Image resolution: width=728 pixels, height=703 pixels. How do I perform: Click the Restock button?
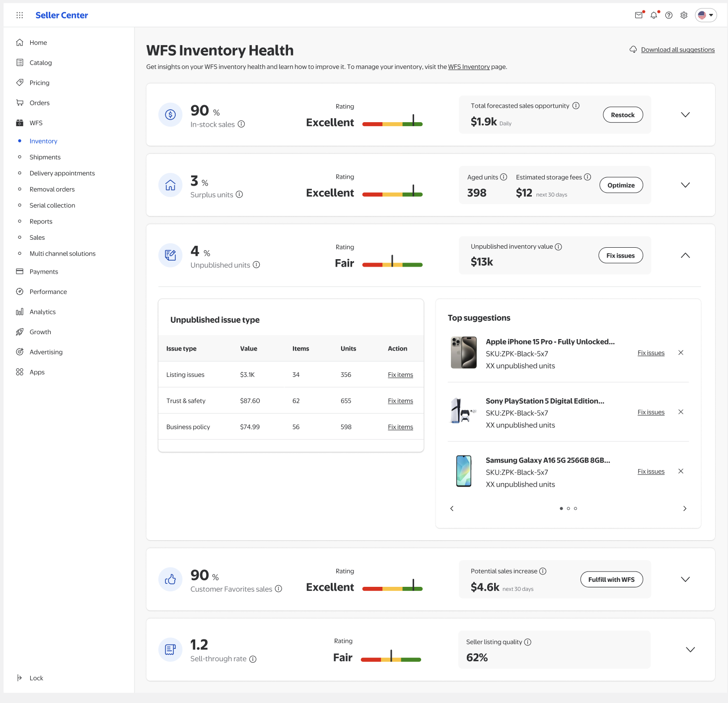[x=623, y=115]
